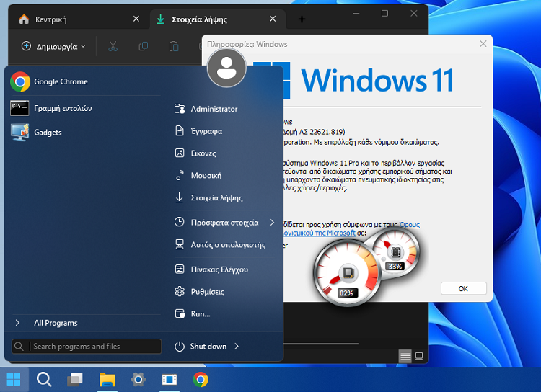Screen dimensions: 541x392
Task: Launch Chrome from the taskbar
Action: pos(201,380)
